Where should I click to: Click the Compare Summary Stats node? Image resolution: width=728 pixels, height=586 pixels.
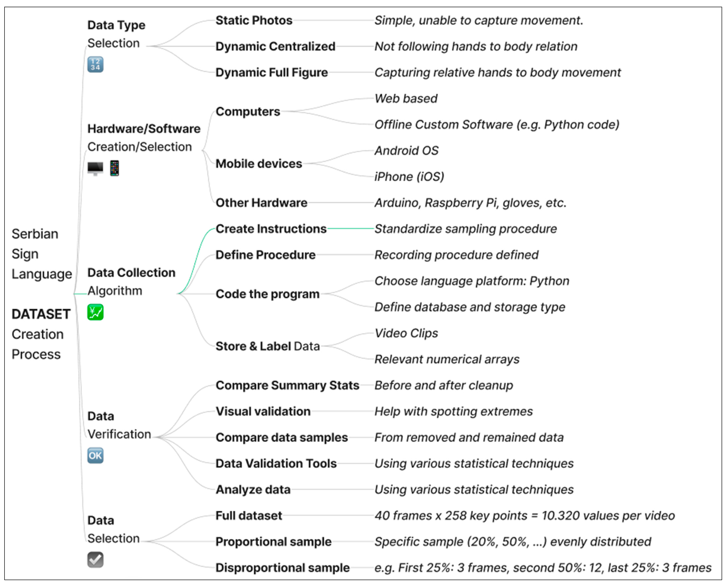(287, 385)
